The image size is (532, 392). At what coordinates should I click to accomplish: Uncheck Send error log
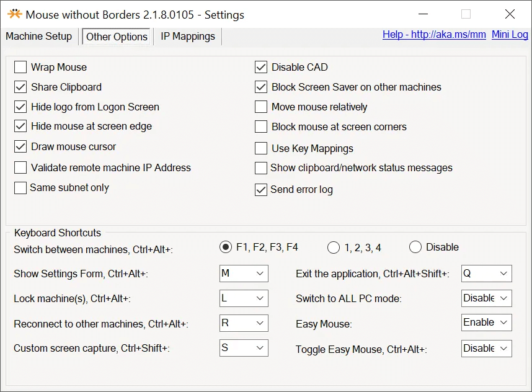[x=261, y=190]
